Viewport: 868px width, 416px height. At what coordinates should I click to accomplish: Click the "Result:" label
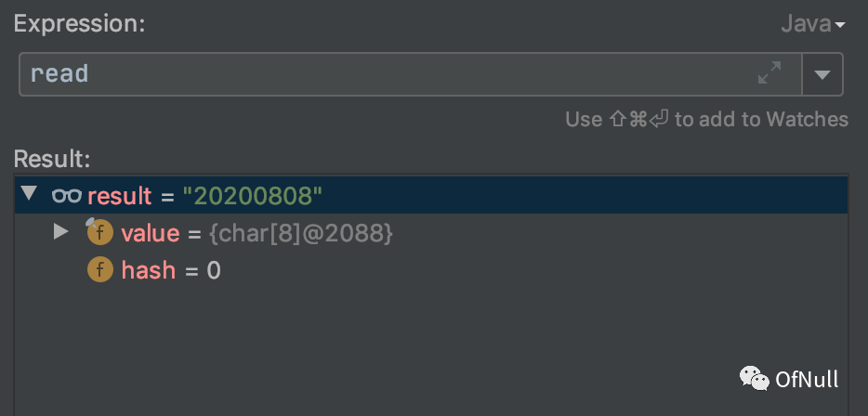[x=52, y=158]
